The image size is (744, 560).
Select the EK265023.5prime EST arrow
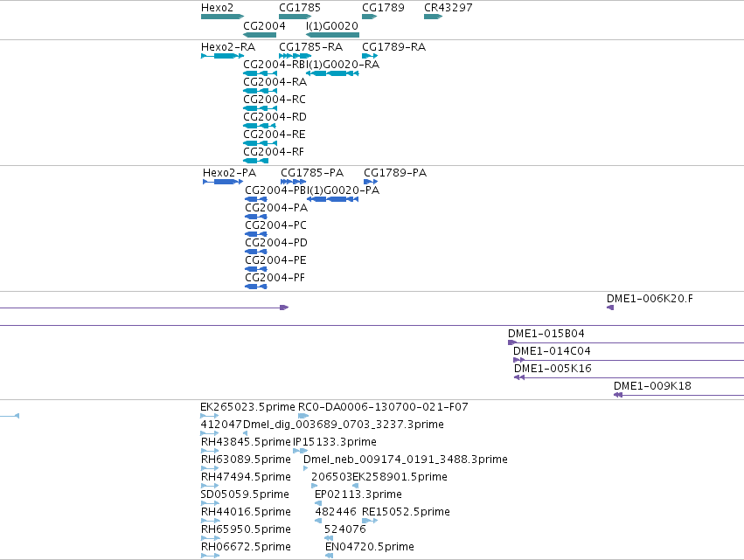pos(210,416)
